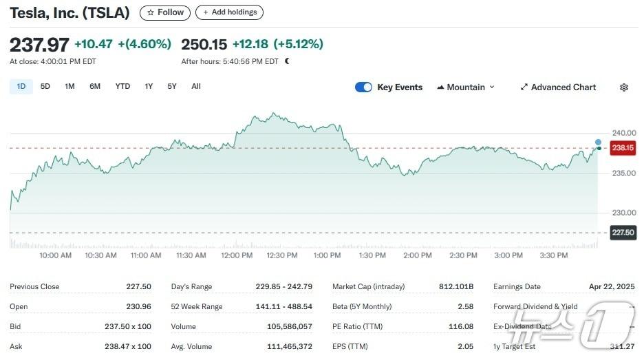Click the 238.15 red price label
Viewport: 644px width, 358px height.
(x=623, y=148)
